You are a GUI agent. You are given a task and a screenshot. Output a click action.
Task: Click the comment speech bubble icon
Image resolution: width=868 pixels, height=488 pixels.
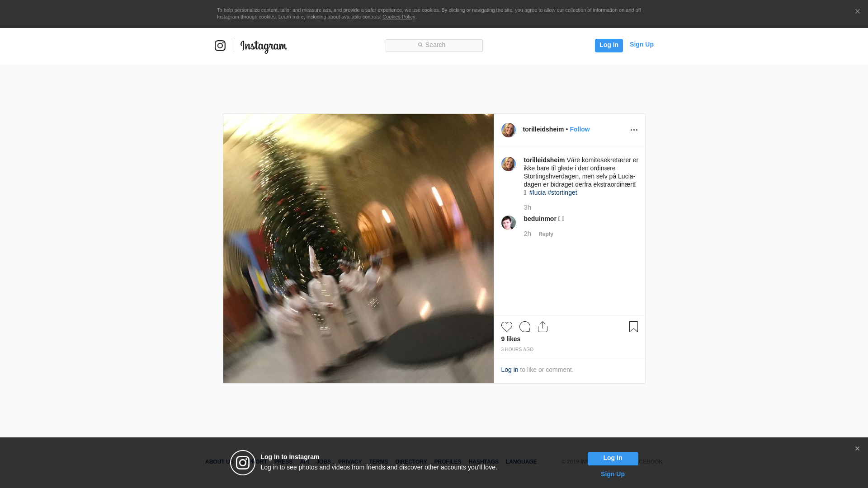(524, 327)
